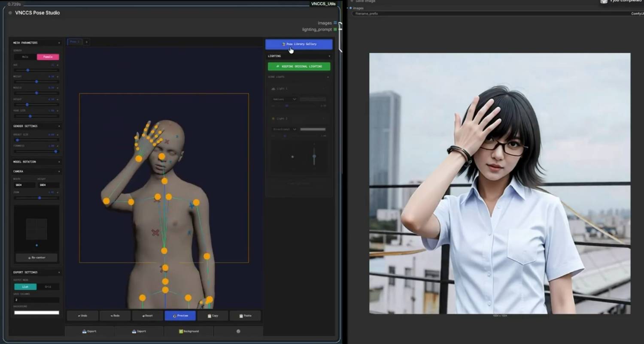This screenshot has width=644, height=344.
Task: Toggle the Keeping Original Lighting button
Action: coord(299,66)
